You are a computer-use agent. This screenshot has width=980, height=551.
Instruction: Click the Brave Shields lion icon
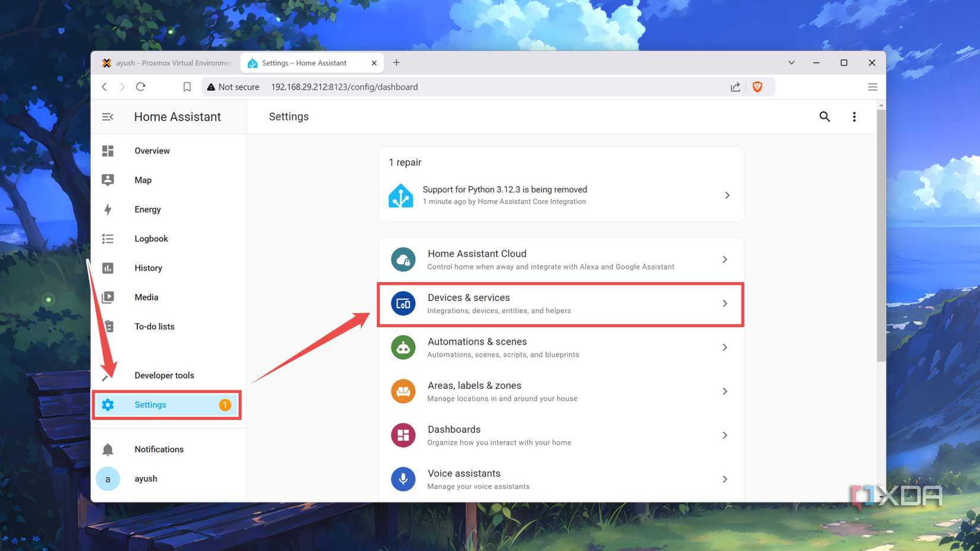(x=757, y=87)
